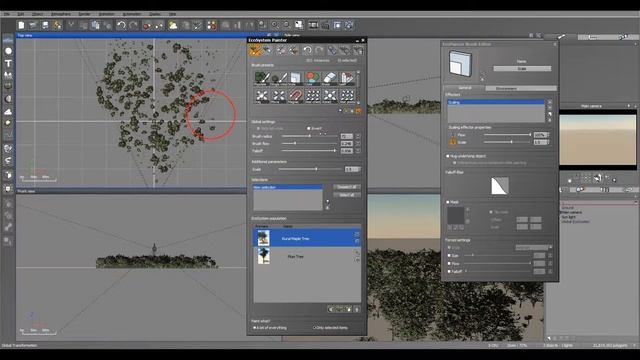The height and width of the screenshot is (360, 640).
Task: Select Rural Maple Tree in population list
Action: (x=307, y=238)
